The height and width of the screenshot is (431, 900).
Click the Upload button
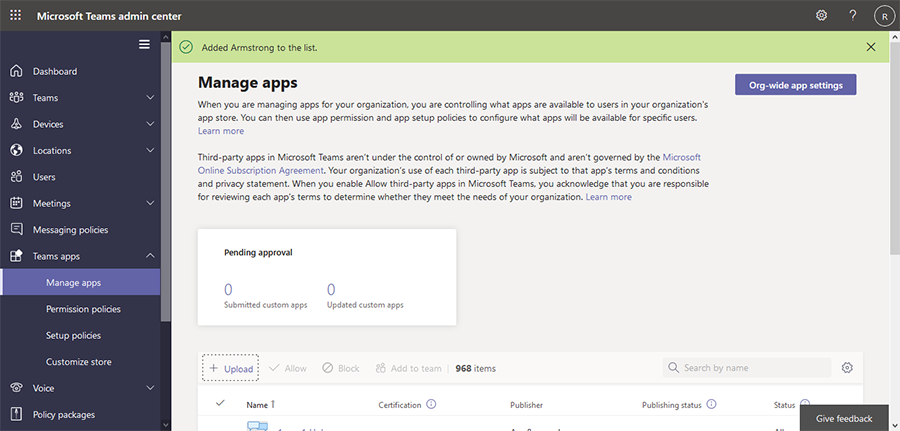coord(230,368)
